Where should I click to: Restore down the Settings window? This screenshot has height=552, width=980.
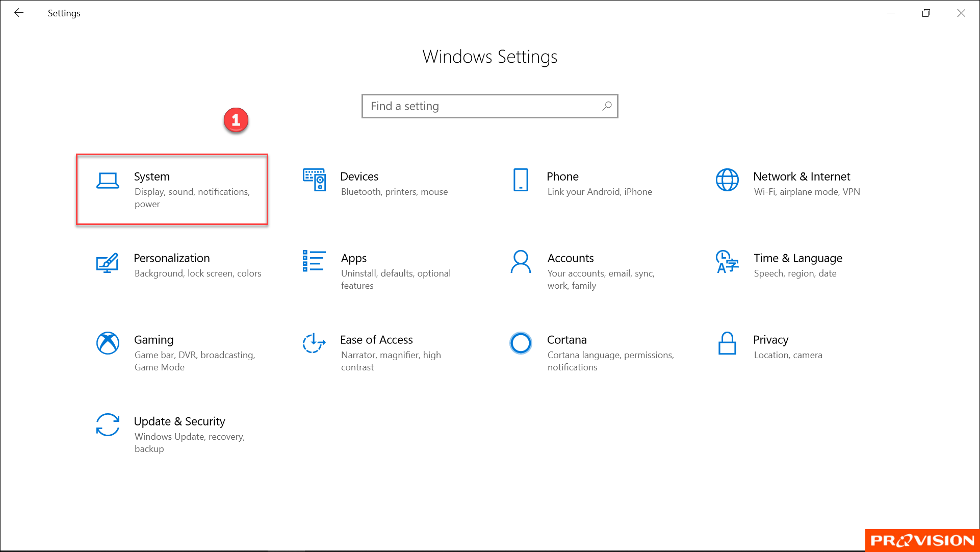[x=926, y=13]
